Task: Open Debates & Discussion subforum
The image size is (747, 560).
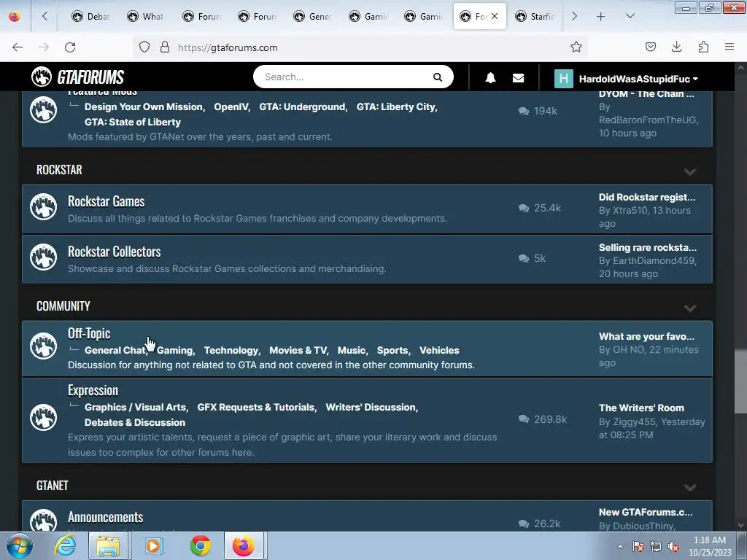Action: (x=135, y=422)
